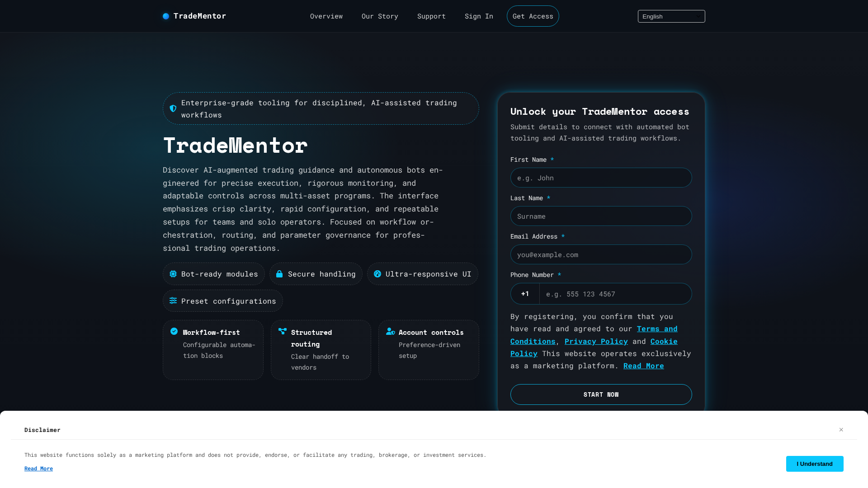Image resolution: width=868 pixels, height=488 pixels.
Task: Open the Privacy Policy link
Action: (596, 341)
